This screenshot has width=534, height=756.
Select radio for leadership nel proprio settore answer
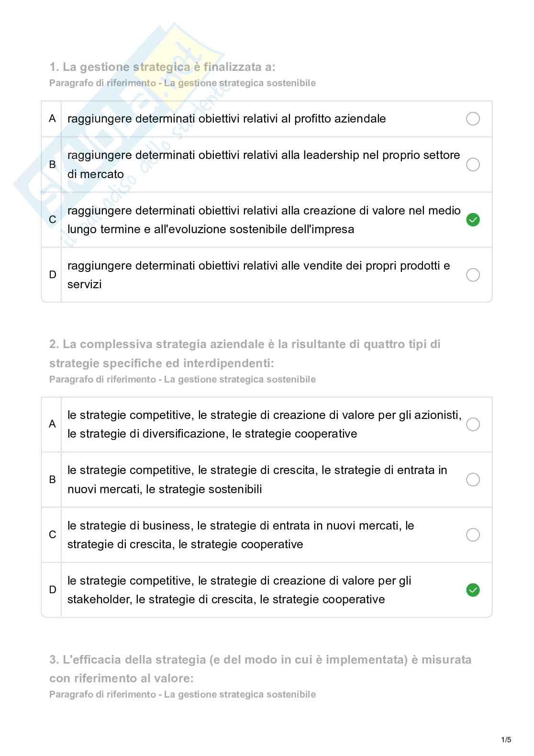coord(472,164)
